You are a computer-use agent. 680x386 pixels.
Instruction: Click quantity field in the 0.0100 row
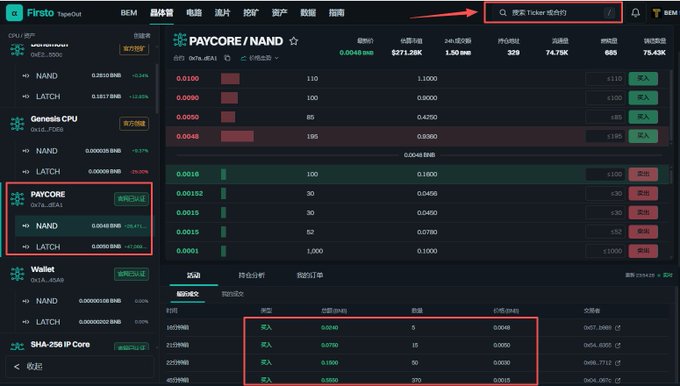(605, 79)
